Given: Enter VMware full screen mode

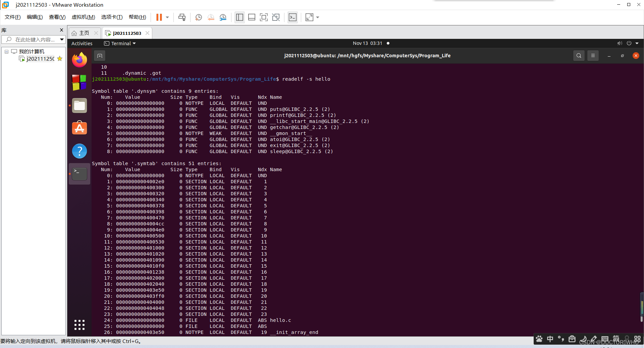Looking at the screenshot, I should (x=264, y=17).
